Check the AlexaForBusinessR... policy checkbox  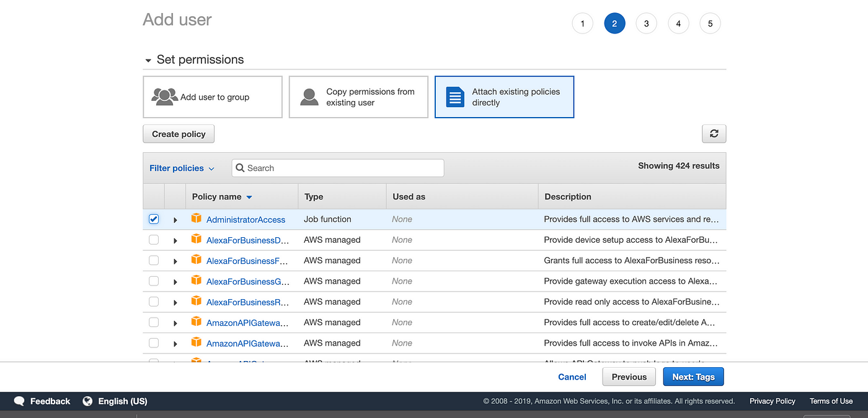154,302
